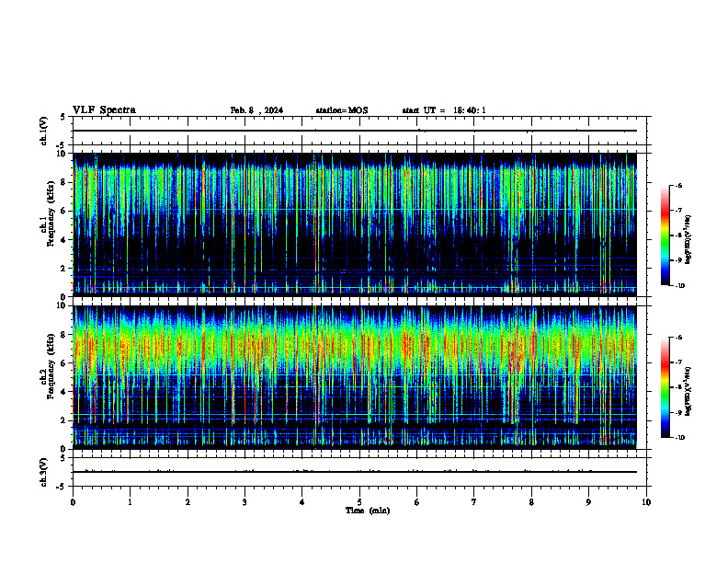
Task: Click the "5" time axis tick label
Action: pos(359,502)
